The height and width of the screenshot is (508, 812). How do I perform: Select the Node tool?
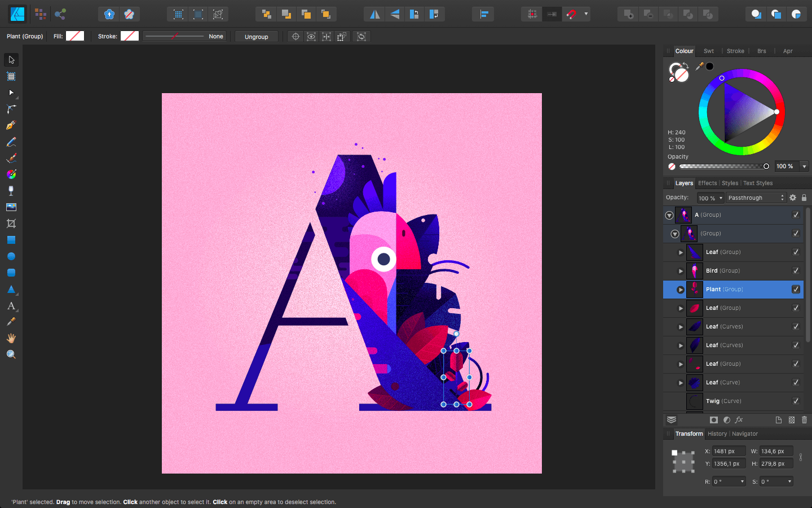pos(10,93)
